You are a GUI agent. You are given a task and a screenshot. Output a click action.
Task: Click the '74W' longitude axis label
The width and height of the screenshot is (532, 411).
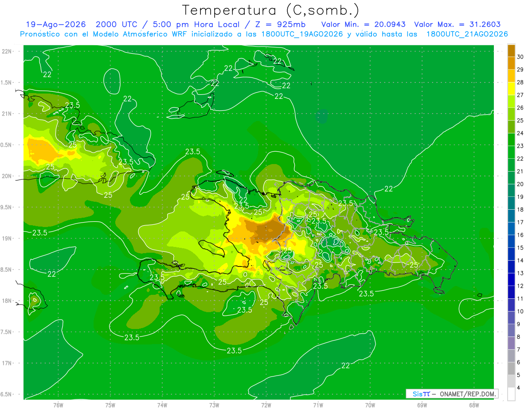[x=162, y=405]
